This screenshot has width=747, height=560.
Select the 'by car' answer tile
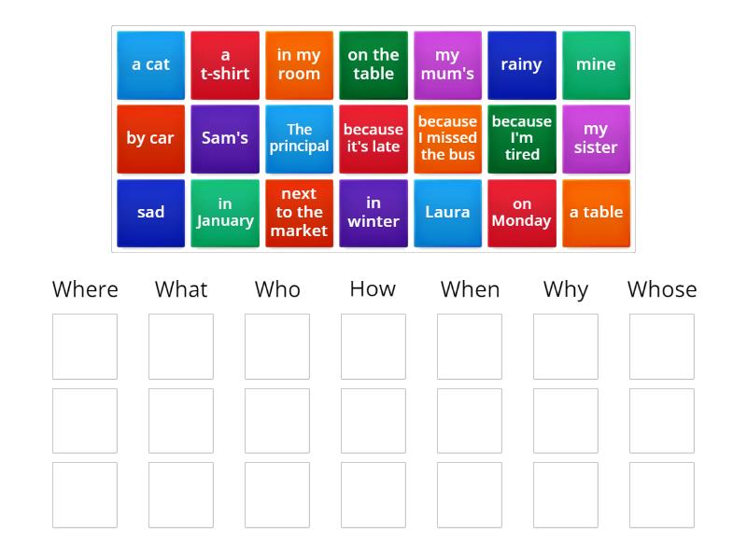click(x=150, y=138)
